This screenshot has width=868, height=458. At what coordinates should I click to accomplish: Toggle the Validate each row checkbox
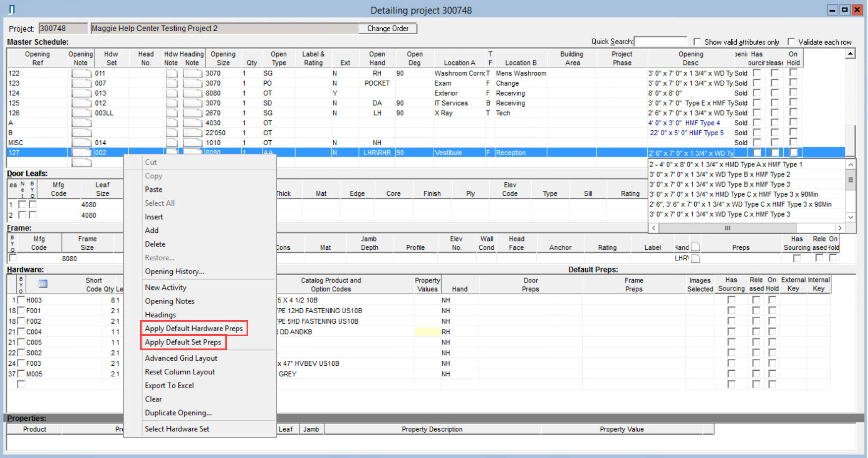pyautogui.click(x=791, y=42)
